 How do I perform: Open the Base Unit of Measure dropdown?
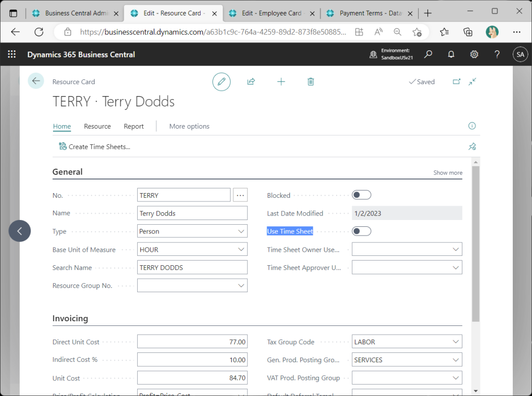(241, 250)
